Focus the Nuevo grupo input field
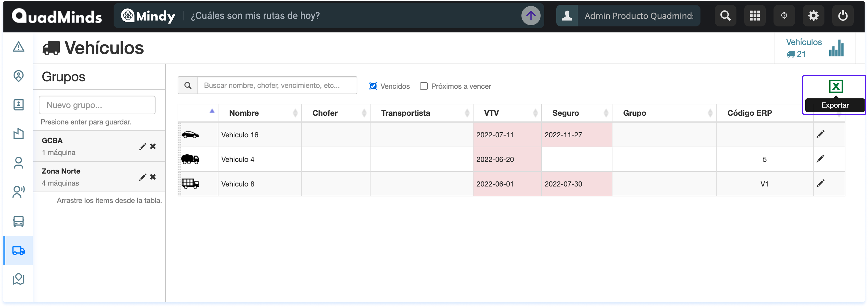Viewport: 868px width, 307px height. (97, 105)
